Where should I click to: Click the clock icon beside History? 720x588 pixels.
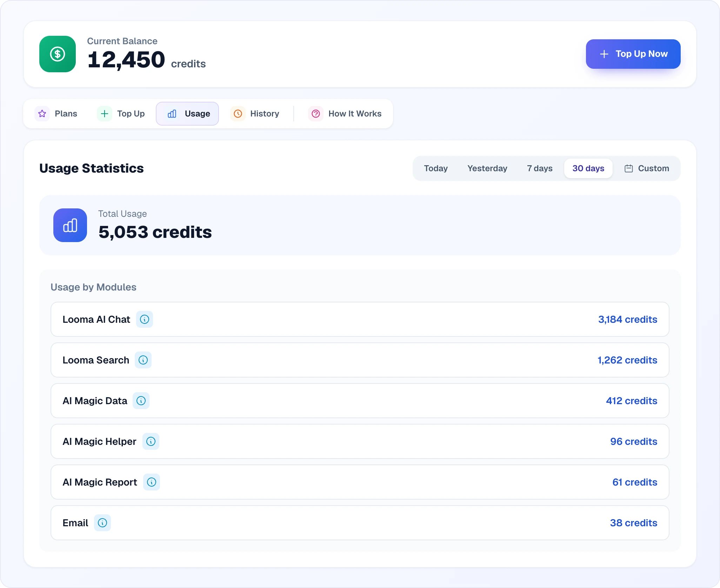(x=238, y=114)
